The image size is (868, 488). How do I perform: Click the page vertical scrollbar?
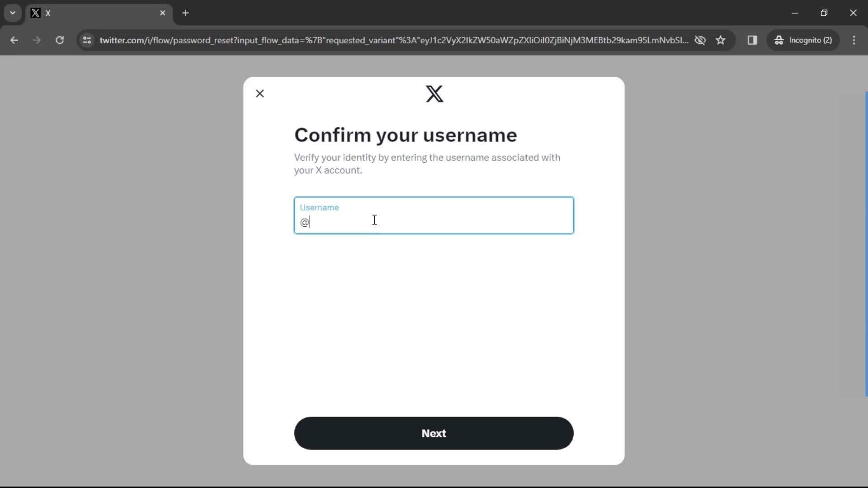point(866,244)
